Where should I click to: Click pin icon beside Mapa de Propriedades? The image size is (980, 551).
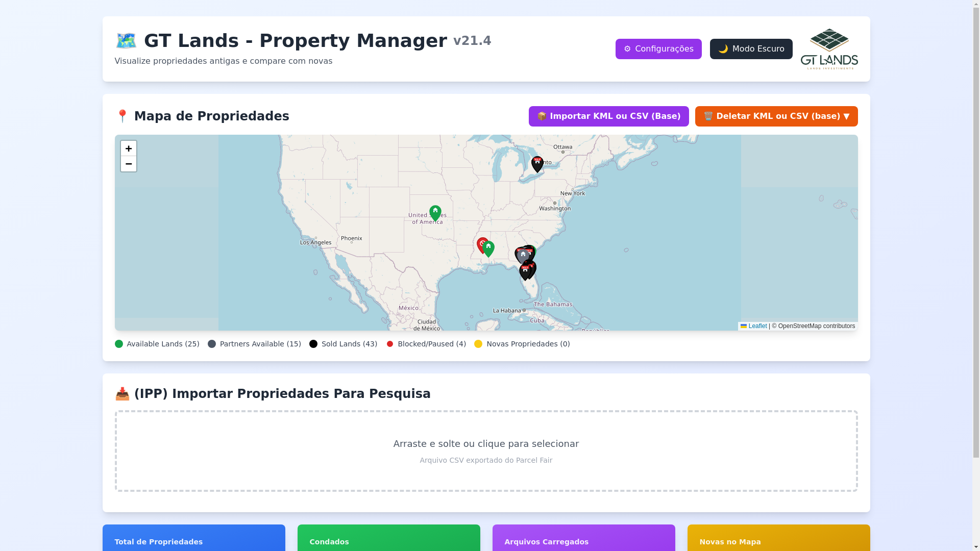click(x=122, y=116)
